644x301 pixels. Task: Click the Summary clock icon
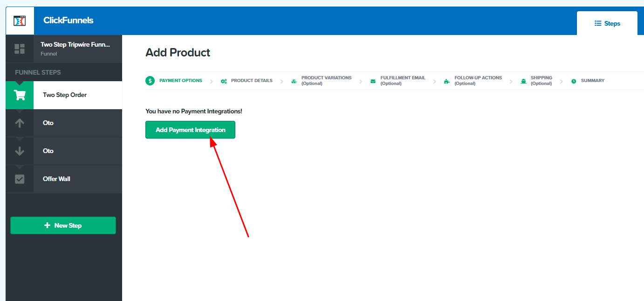[574, 81]
